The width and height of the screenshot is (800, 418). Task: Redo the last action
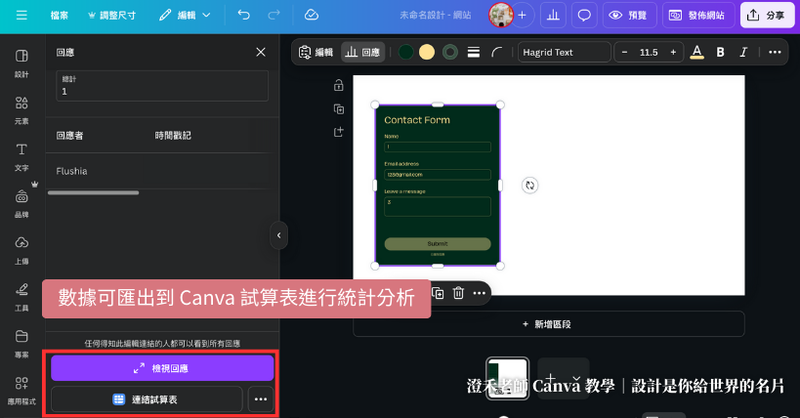pos(274,15)
